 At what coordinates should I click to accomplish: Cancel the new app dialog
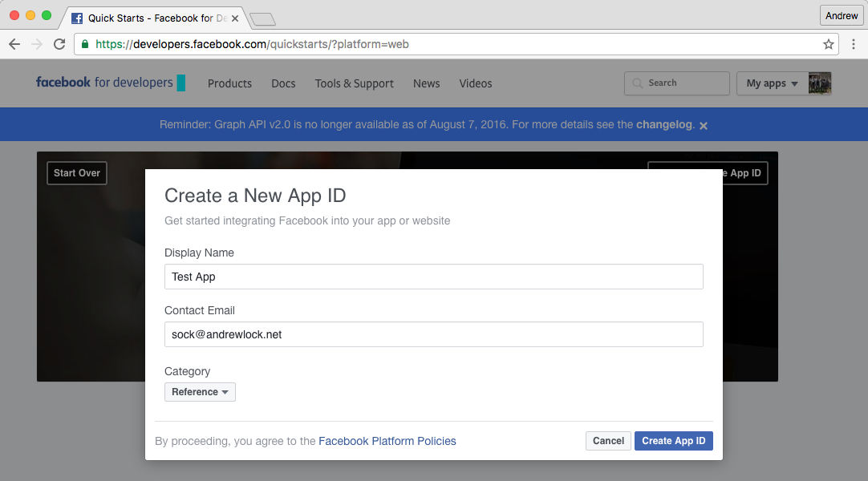[x=608, y=441]
